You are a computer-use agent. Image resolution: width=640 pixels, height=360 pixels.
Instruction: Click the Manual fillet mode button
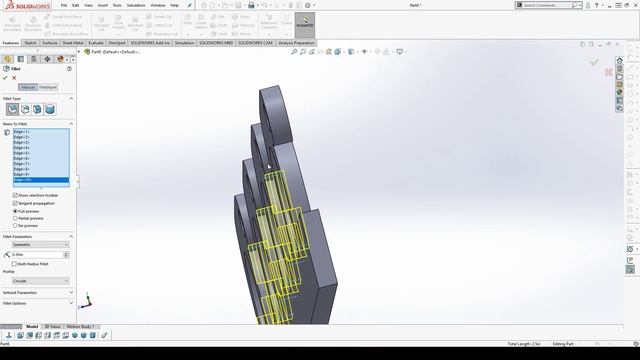click(28, 87)
